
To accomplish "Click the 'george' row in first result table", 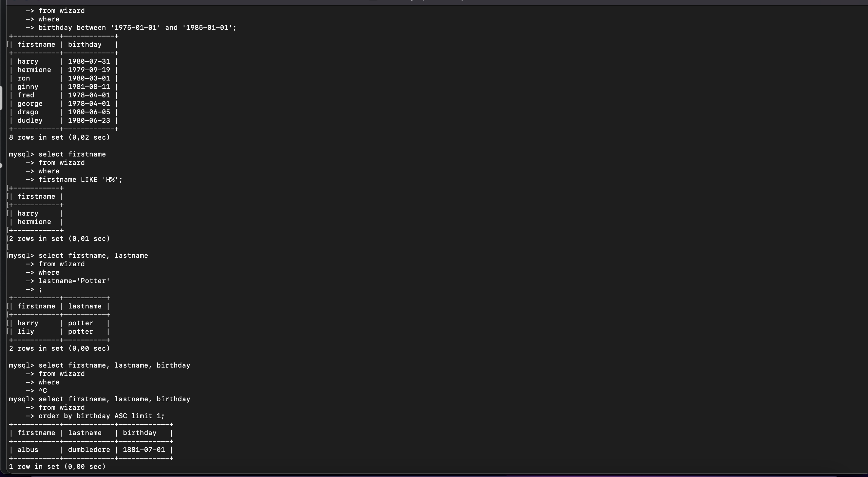I will pyautogui.click(x=64, y=103).
